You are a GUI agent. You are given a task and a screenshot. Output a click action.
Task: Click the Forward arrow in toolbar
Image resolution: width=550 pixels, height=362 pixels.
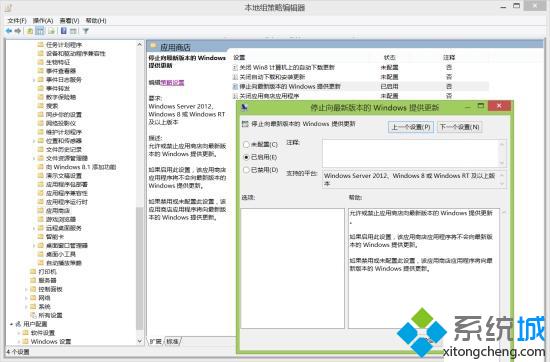coord(18,31)
